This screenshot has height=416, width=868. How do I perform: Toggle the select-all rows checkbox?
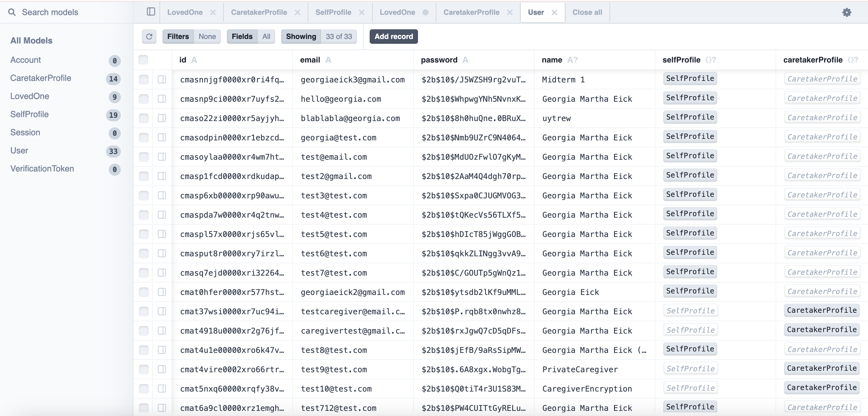(x=143, y=60)
